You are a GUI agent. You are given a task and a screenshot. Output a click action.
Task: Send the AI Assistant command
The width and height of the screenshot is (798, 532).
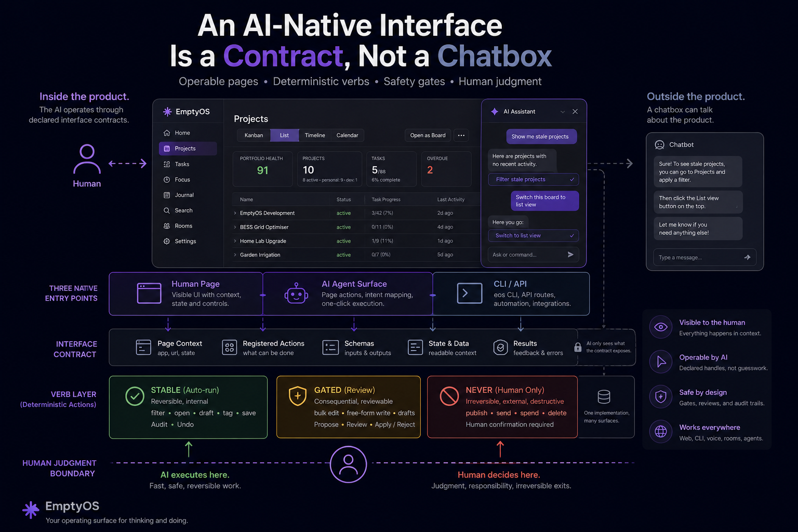(570, 255)
